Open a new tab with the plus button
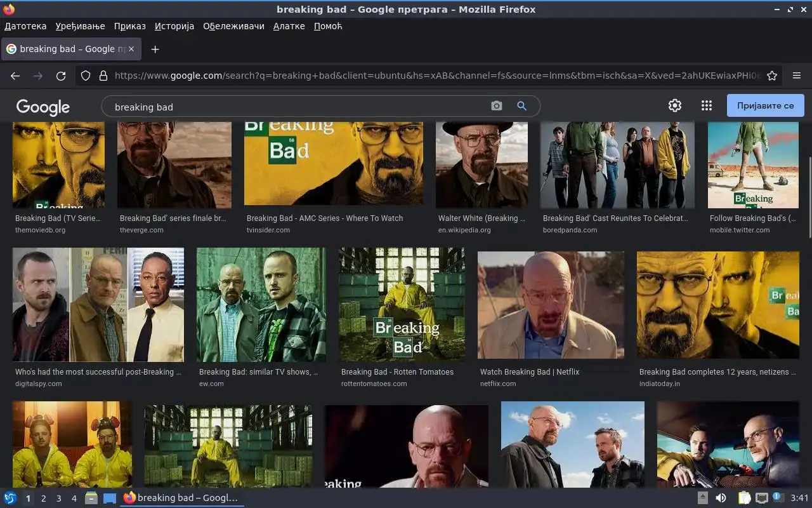Screen dimensions: 812x508 click(155, 49)
